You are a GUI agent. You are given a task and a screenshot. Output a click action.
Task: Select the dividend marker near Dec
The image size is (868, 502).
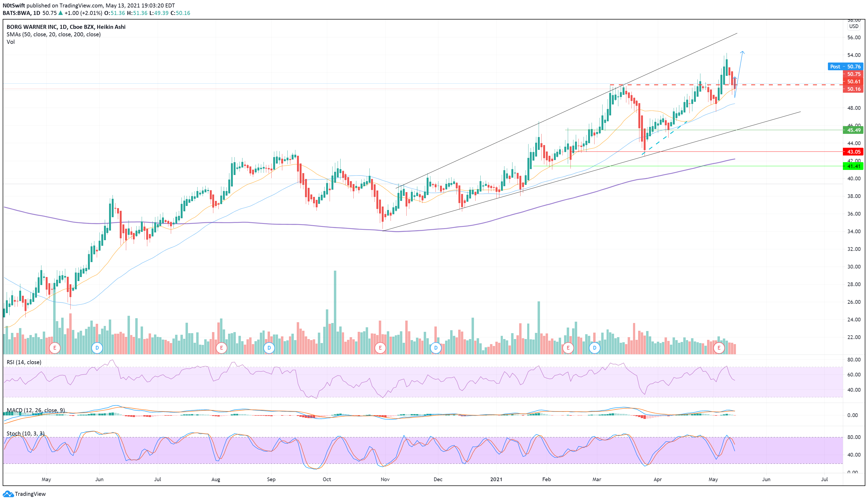click(436, 348)
